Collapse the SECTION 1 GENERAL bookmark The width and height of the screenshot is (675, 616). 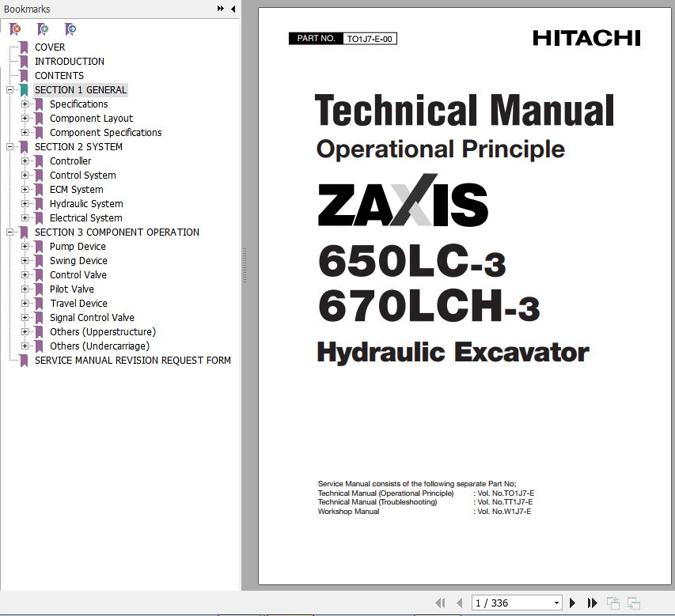click(x=9, y=90)
